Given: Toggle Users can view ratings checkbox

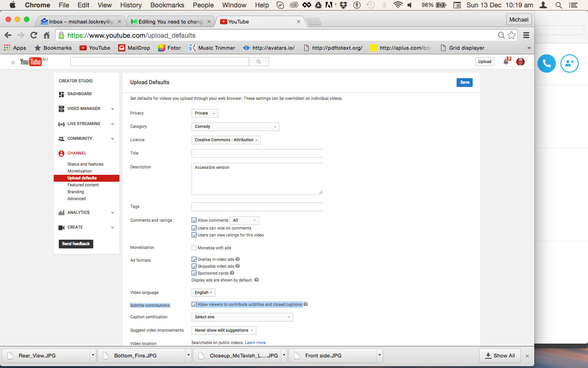Looking at the screenshot, I should [x=194, y=235].
